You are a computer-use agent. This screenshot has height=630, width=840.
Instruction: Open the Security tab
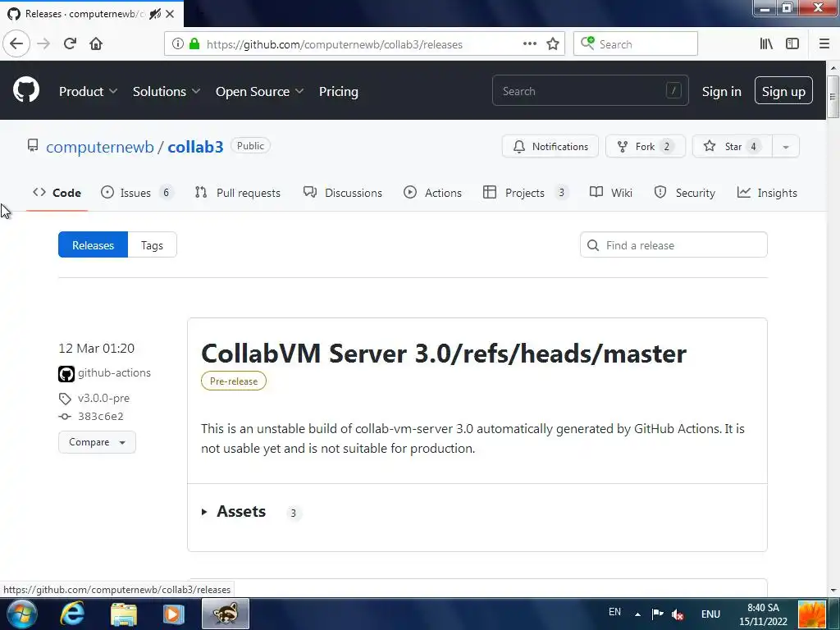click(x=685, y=193)
